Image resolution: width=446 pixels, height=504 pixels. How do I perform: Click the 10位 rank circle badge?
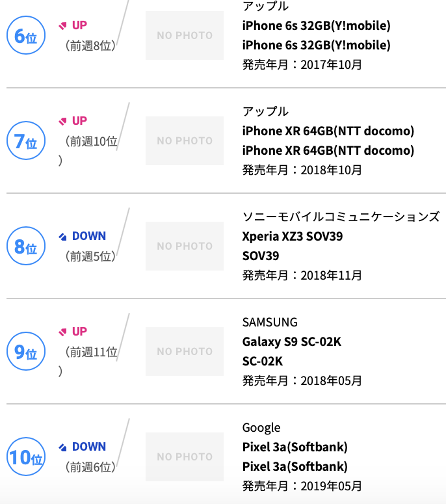[x=26, y=457]
